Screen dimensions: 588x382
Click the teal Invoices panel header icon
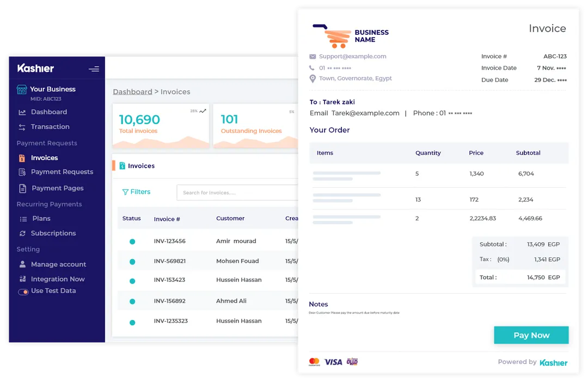pyautogui.click(x=122, y=165)
